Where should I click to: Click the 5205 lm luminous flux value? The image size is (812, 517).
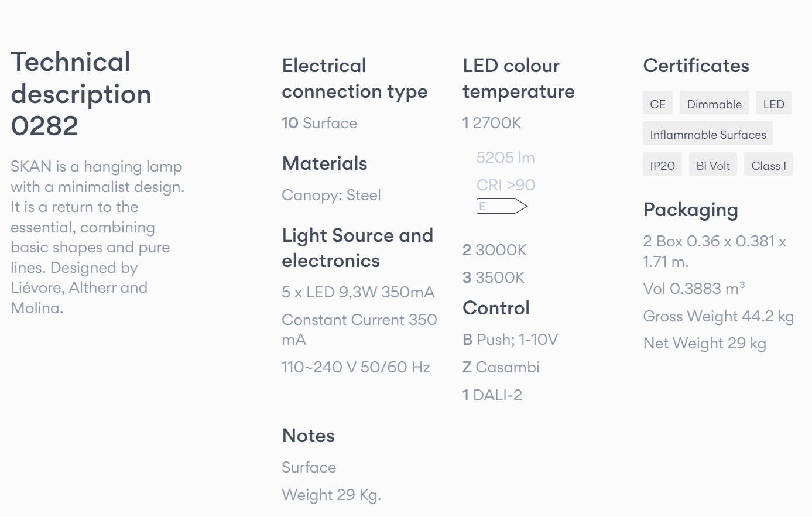click(505, 158)
